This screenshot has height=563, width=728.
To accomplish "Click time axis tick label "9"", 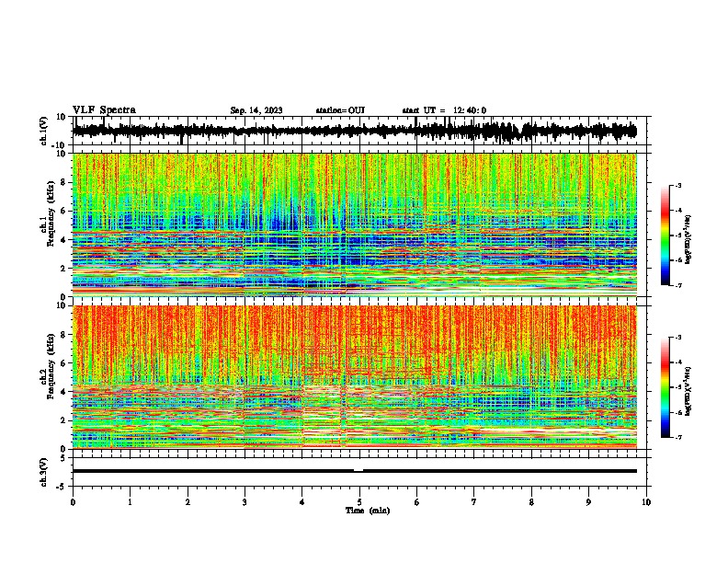I will [588, 502].
